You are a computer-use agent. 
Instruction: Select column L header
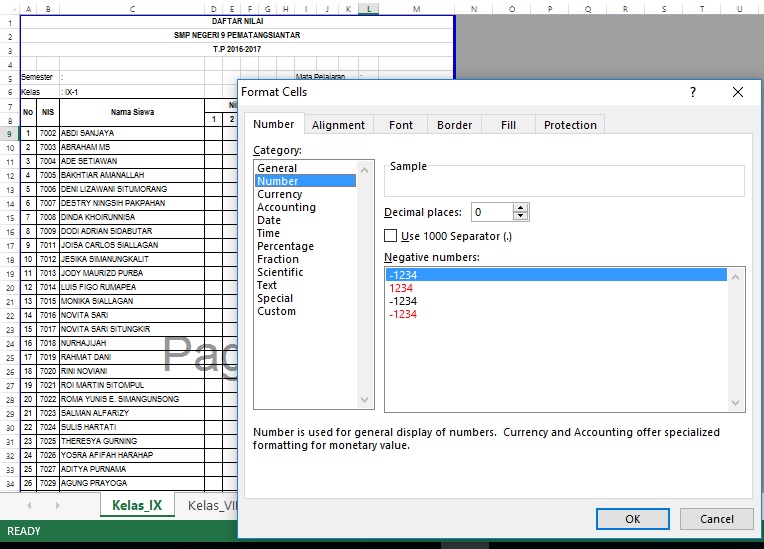point(369,9)
